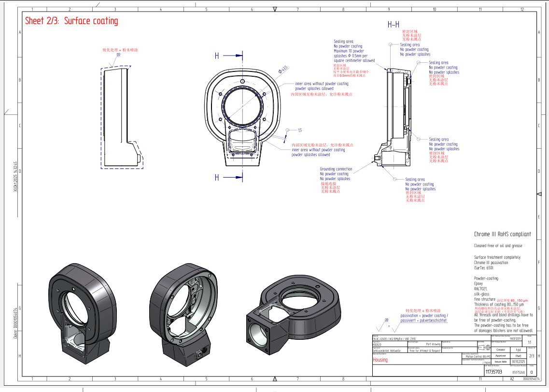This screenshot has height=392, width=549.
Task: Click the centering triangle on right border
Action: 539,193
